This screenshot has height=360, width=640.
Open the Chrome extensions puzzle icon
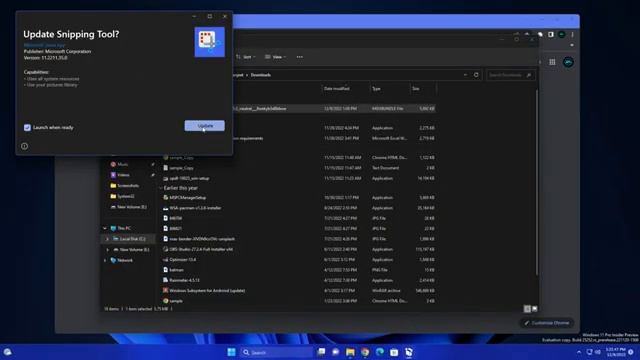(540, 35)
